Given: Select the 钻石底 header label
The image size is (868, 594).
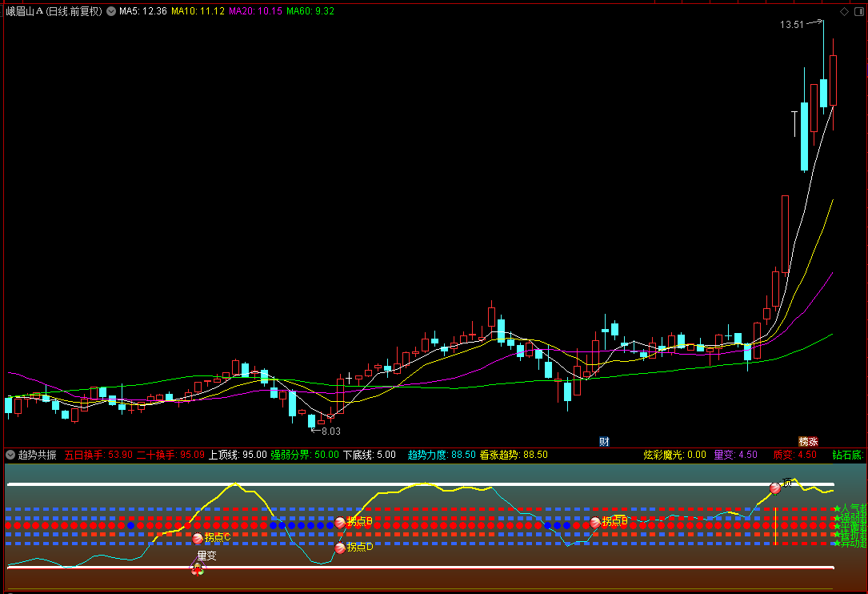Looking at the screenshot, I should click(848, 455).
